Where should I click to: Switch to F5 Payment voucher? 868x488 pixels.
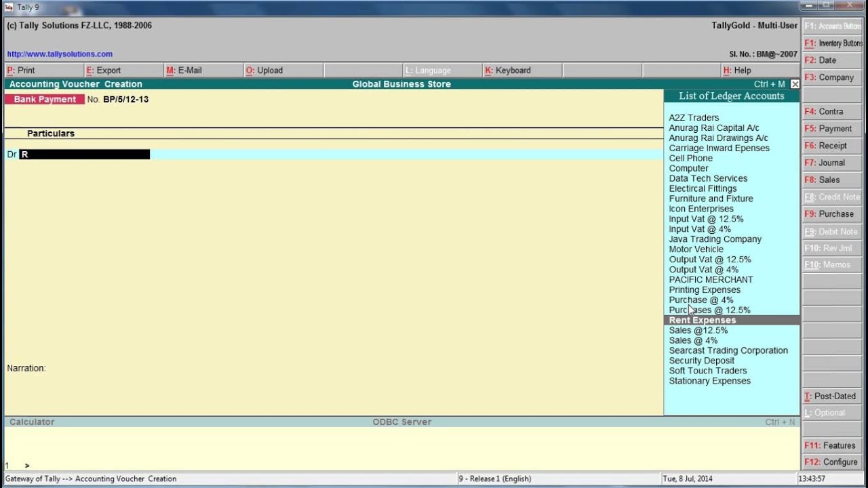click(x=832, y=128)
